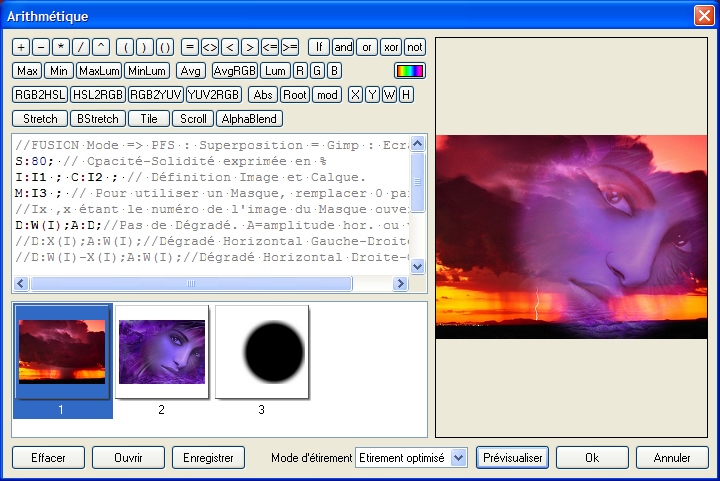Insert the >= operator

pyautogui.click(x=290, y=47)
